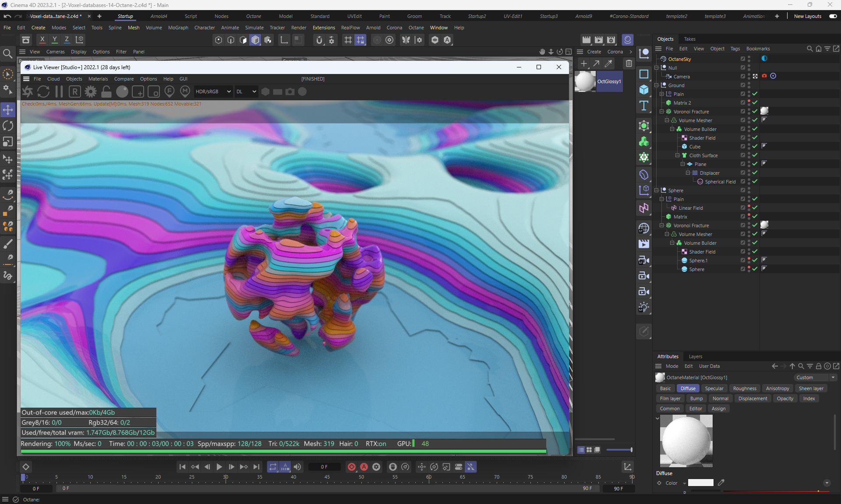Collapse the Voronoi Fracture under Ground
Screen dimensions: 841x504
661,112
